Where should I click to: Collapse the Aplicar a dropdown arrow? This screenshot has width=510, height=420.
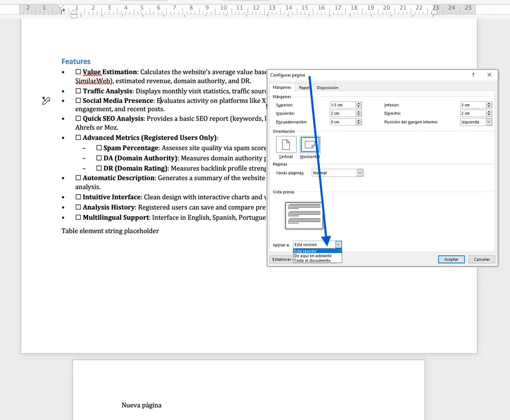338,244
